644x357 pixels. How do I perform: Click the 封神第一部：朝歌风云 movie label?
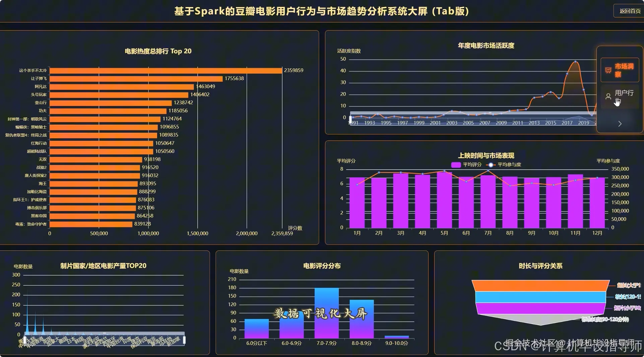click(27, 119)
